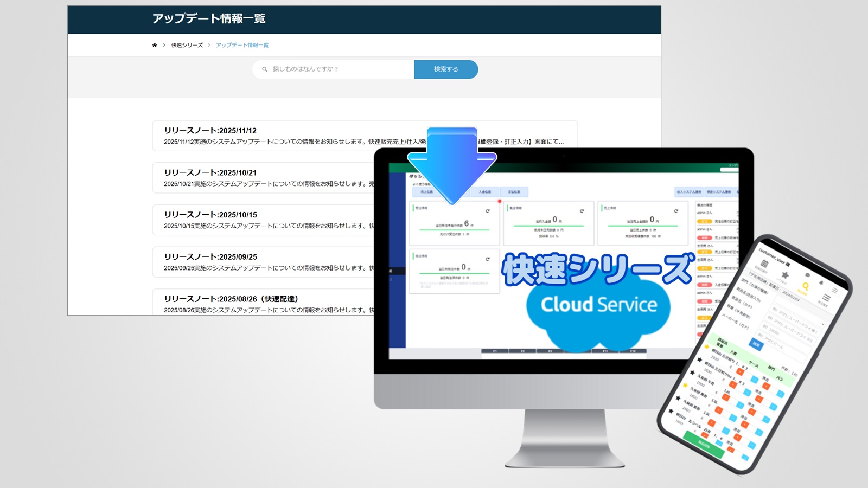Tap the yellow search icon on the phone

[x=805, y=286]
